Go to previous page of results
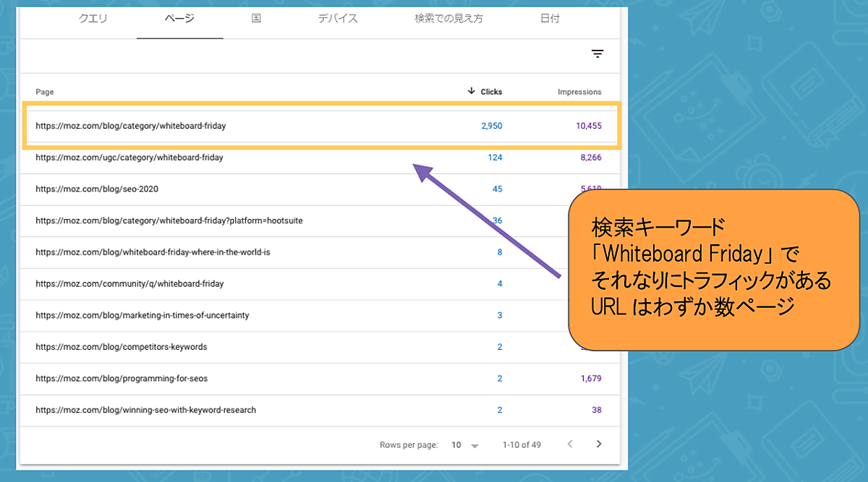Screen dimensions: 868x482 (x=570, y=444)
